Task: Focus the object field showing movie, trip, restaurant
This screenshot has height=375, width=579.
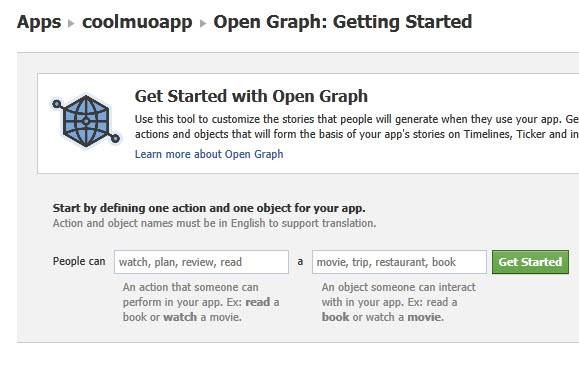Action: click(x=399, y=262)
